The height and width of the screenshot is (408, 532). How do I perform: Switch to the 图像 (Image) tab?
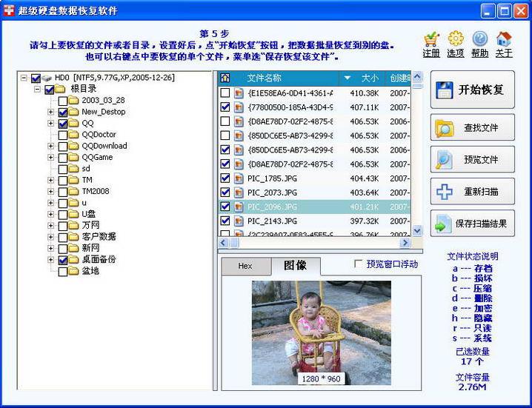(295, 266)
